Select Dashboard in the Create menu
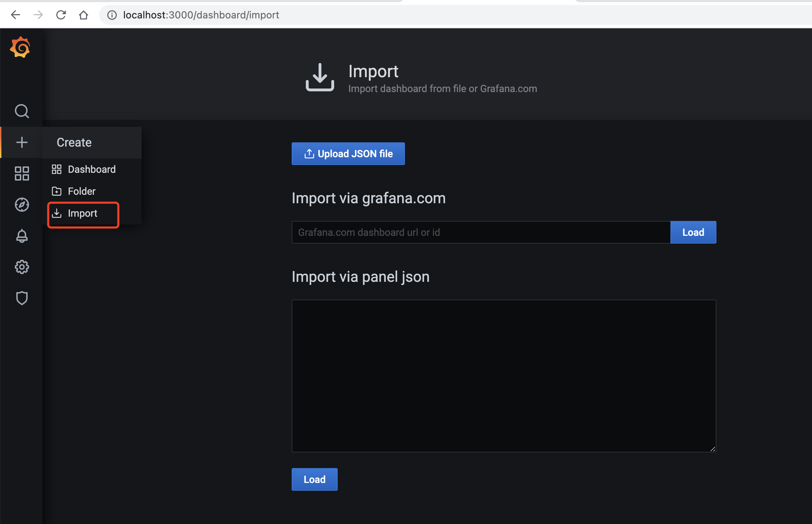812x524 pixels. [91, 169]
